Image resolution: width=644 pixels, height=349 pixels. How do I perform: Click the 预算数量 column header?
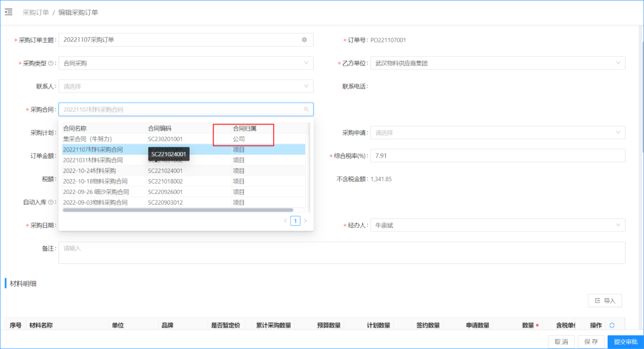click(x=329, y=325)
